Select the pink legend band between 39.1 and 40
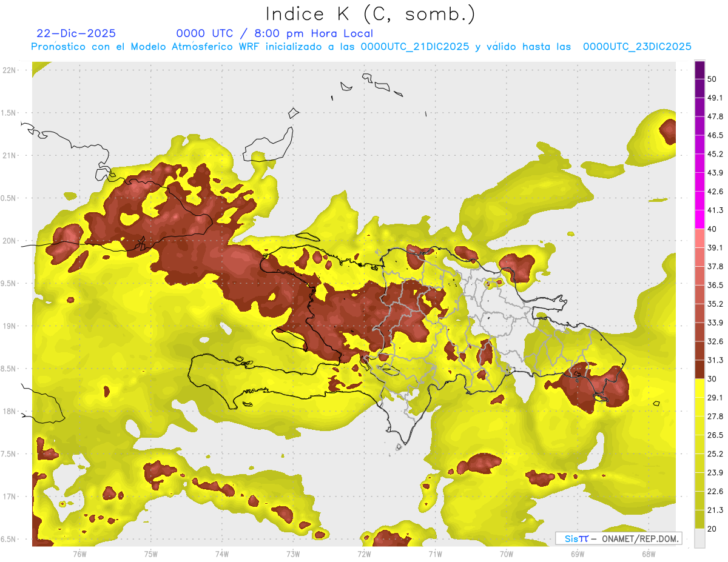The width and height of the screenshot is (728, 562). (x=700, y=238)
